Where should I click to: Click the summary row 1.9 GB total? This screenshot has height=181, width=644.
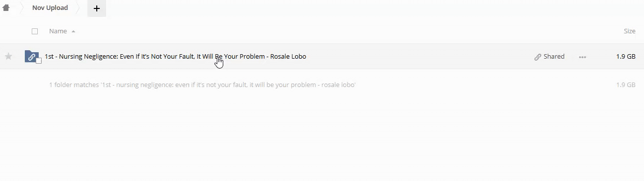pos(626,85)
